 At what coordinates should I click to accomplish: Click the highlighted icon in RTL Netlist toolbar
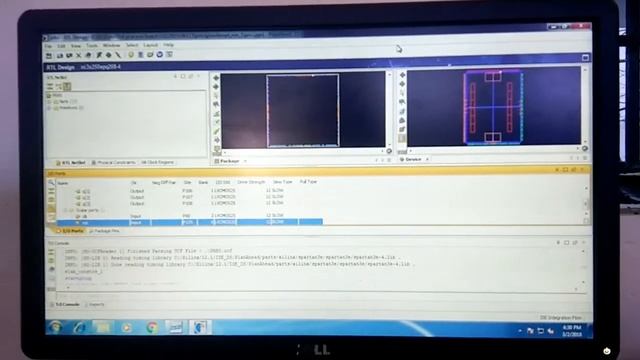[67, 86]
